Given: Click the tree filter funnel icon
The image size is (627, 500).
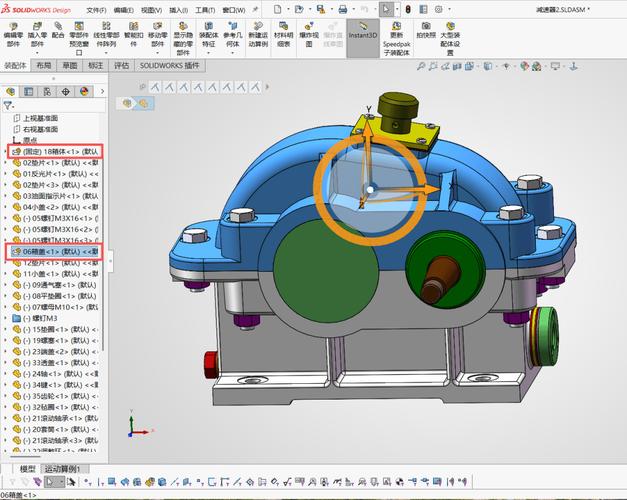Looking at the screenshot, I should [x=7, y=106].
